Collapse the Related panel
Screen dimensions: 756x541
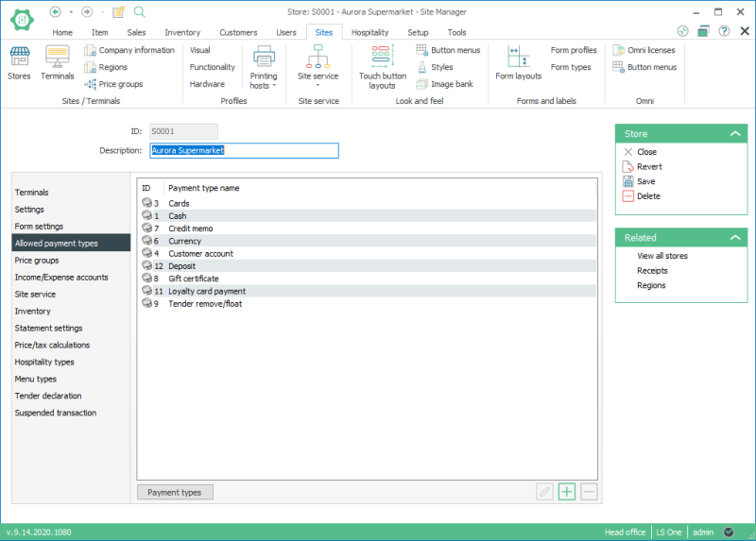(x=735, y=237)
